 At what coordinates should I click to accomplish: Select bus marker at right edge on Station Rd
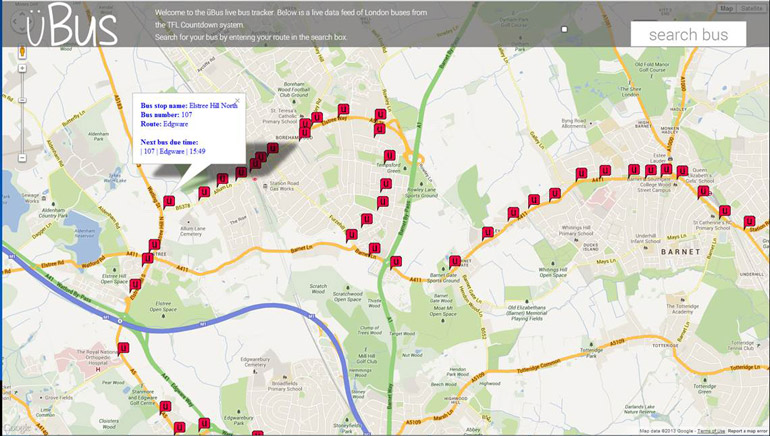coord(749,222)
